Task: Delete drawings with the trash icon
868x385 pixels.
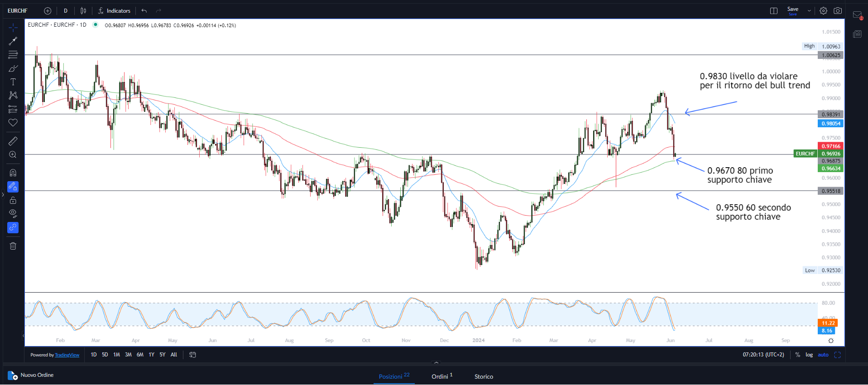Action: click(x=13, y=246)
